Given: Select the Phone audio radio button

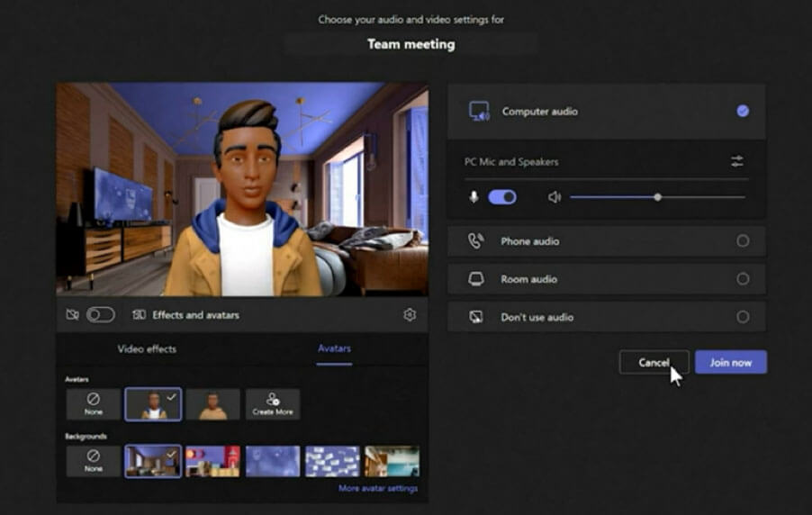Looking at the screenshot, I should point(743,240).
